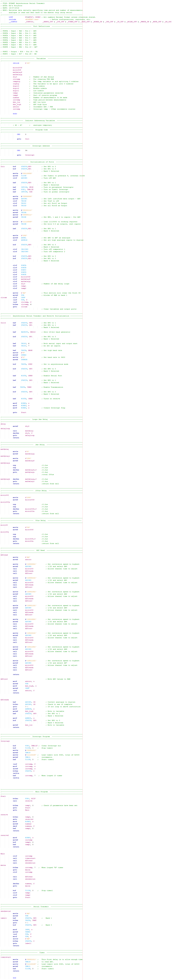Click the 'Turn off comparator 1' comment
This screenshot has height=980, width=175.
[54, 249]
